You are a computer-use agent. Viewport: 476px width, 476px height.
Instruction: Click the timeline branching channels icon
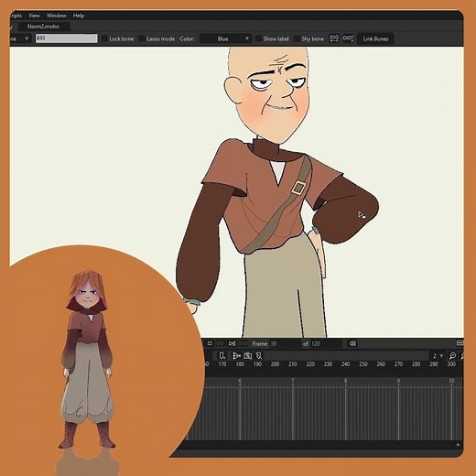point(236,356)
